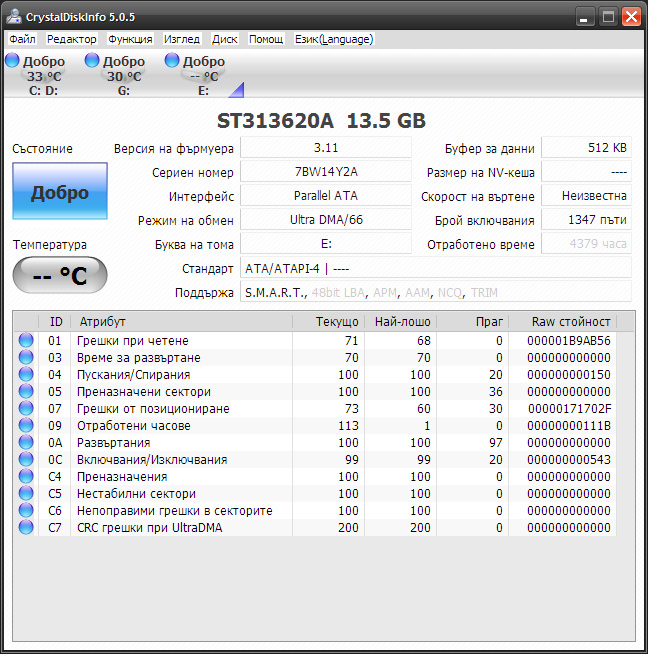Click status orb for attribute 04 Пускания/Спирания
Viewport: 648px width, 654px height.
point(26,375)
